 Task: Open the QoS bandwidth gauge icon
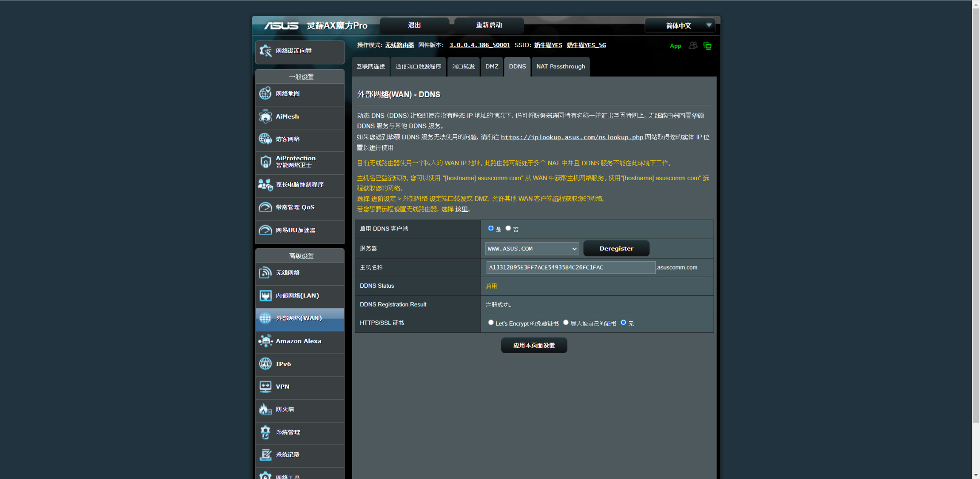(x=265, y=207)
